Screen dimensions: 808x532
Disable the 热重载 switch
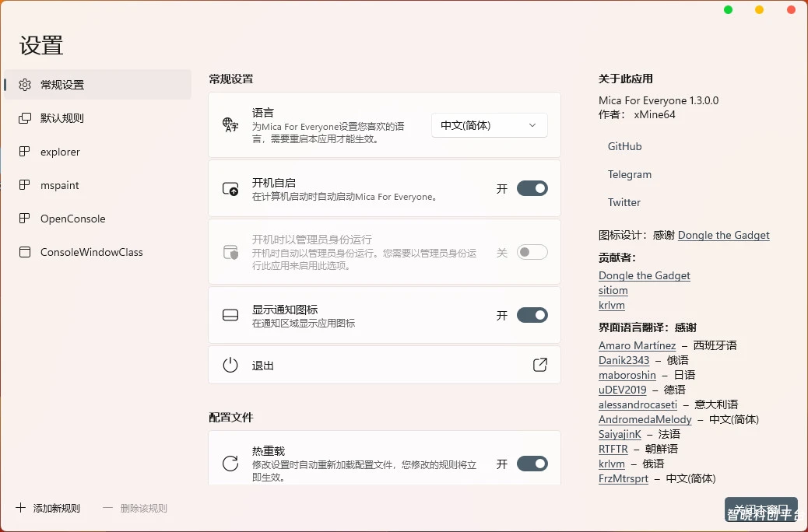point(532,464)
